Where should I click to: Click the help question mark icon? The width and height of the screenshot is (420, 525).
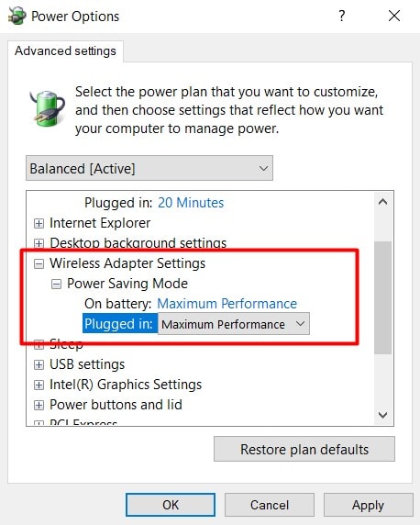[x=341, y=16]
